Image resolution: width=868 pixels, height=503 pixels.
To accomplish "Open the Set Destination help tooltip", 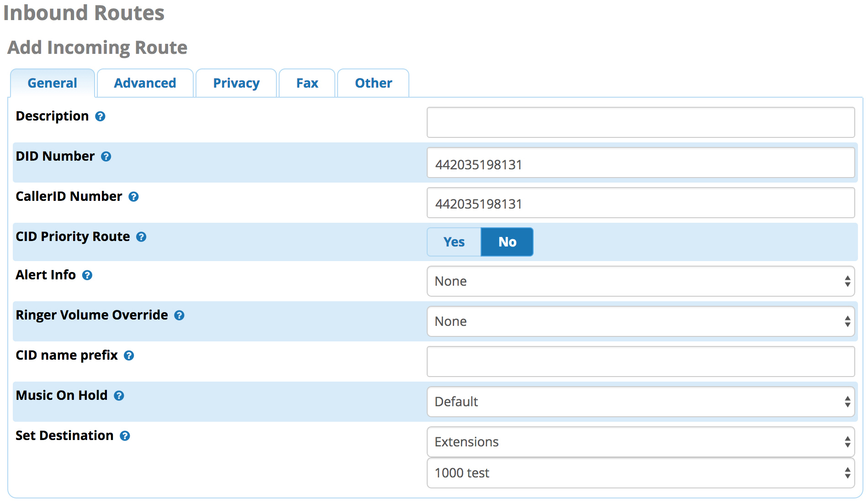I will (125, 436).
